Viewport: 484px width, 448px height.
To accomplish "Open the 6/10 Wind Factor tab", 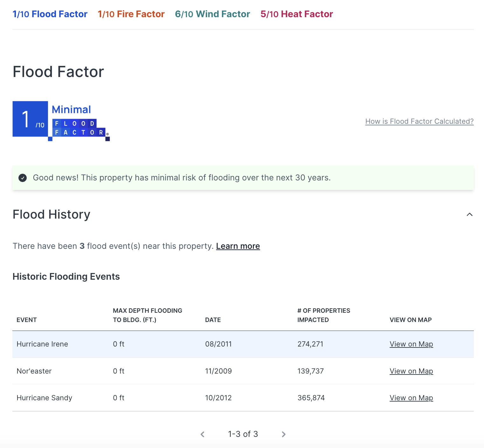I will coord(212,14).
